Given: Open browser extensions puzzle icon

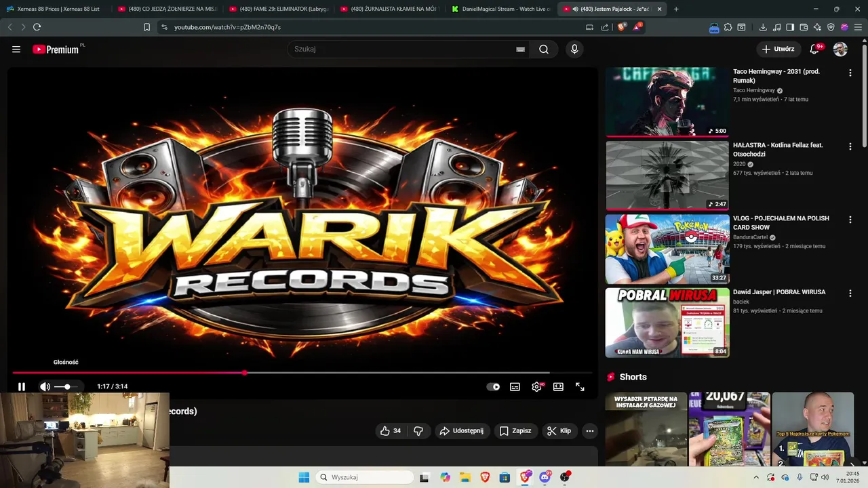Looking at the screenshot, I should (x=728, y=27).
